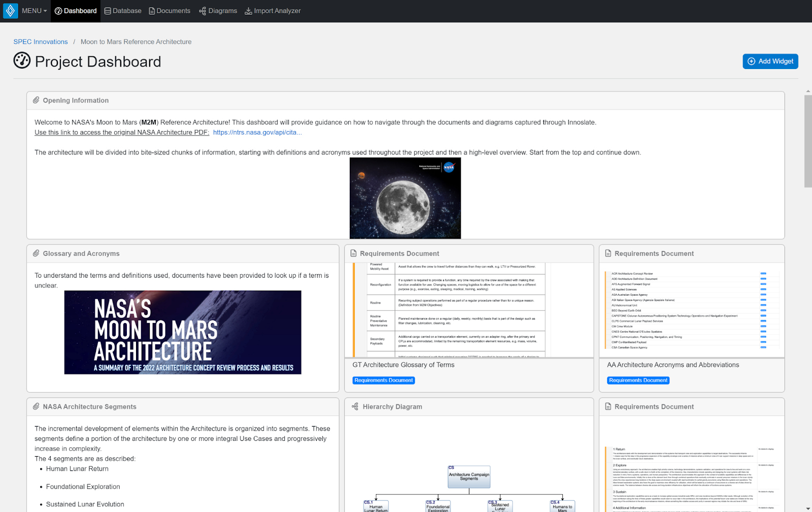Screen dimensions: 812x512
Task: Open the Database tab
Action: click(x=123, y=11)
